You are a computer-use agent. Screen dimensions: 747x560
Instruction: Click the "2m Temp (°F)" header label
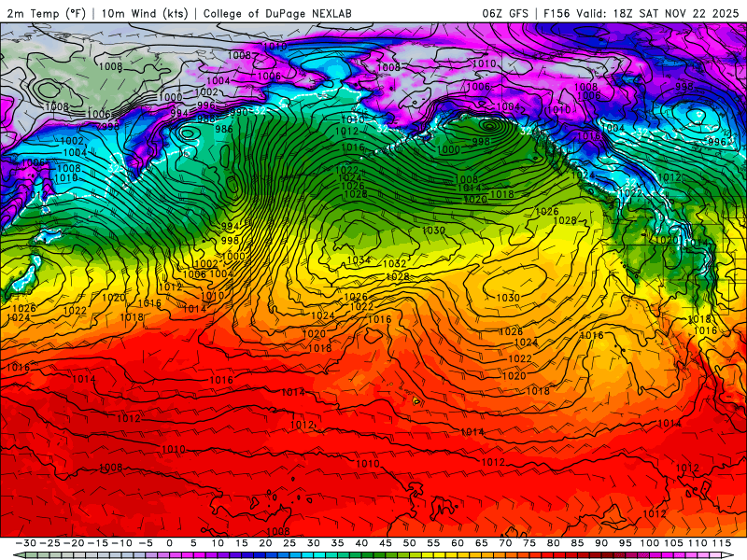pyautogui.click(x=46, y=13)
